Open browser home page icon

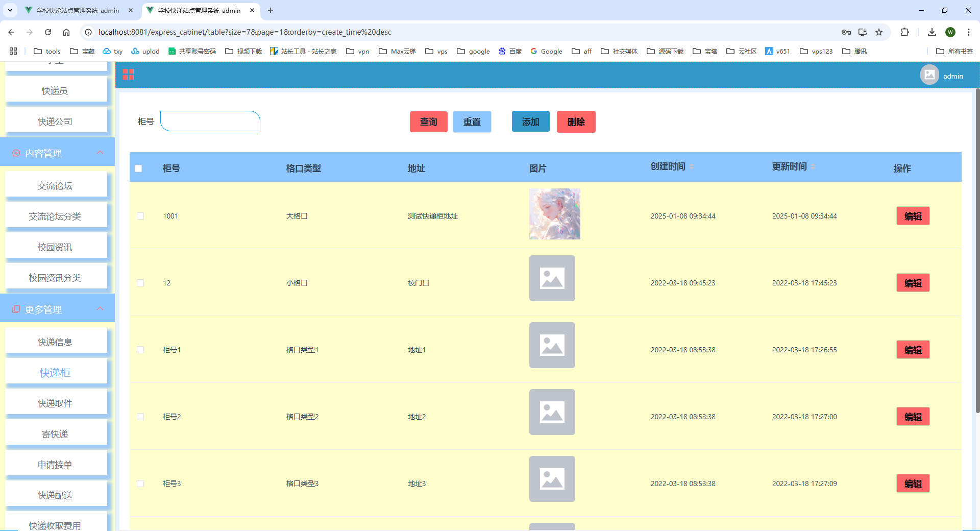[x=66, y=32]
